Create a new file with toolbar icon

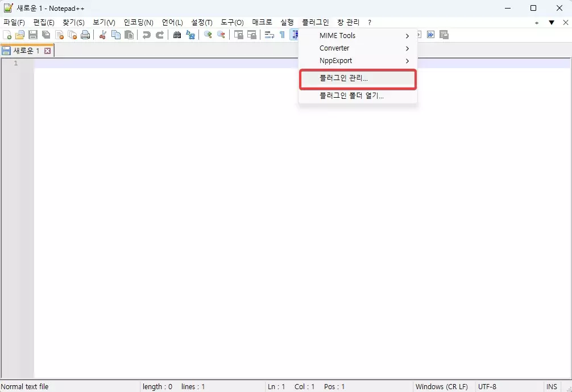pos(7,35)
